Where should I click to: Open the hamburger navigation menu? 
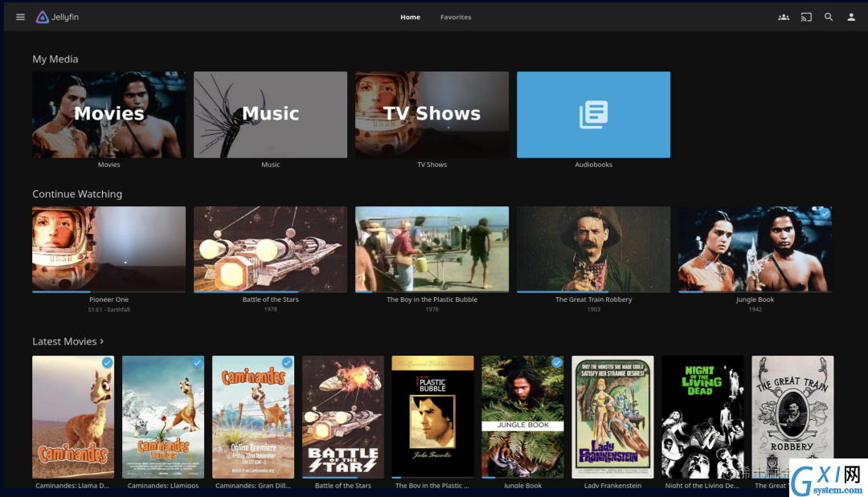[20, 17]
